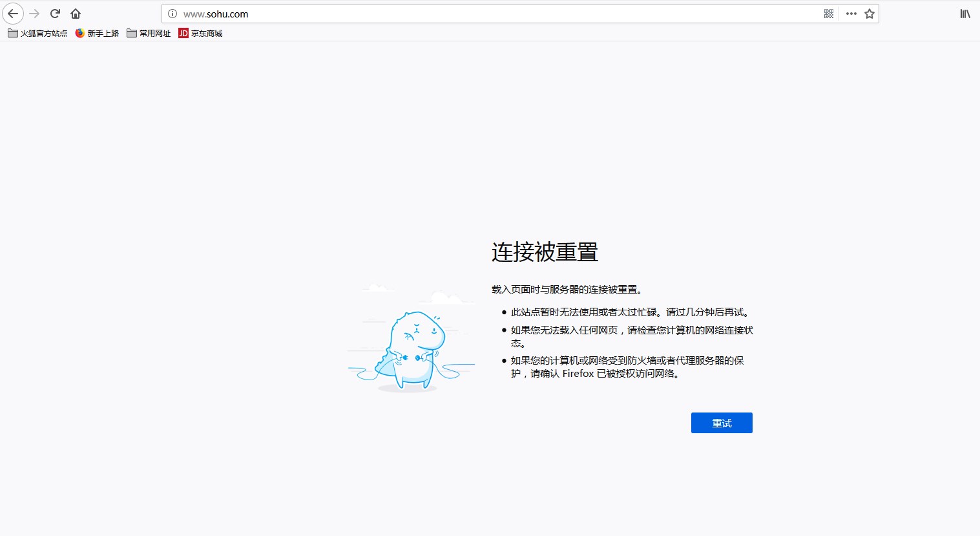Viewport: 980px width, 536px height.
Task: Click the bullet about site temporarily unavailable
Action: pos(631,312)
